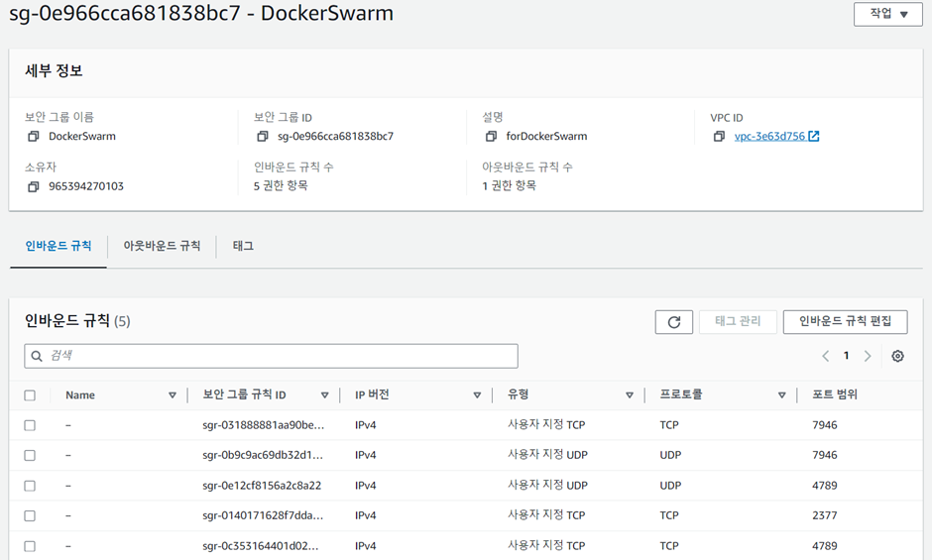
Task: Sort by Name column arrow
Action: click(173, 395)
